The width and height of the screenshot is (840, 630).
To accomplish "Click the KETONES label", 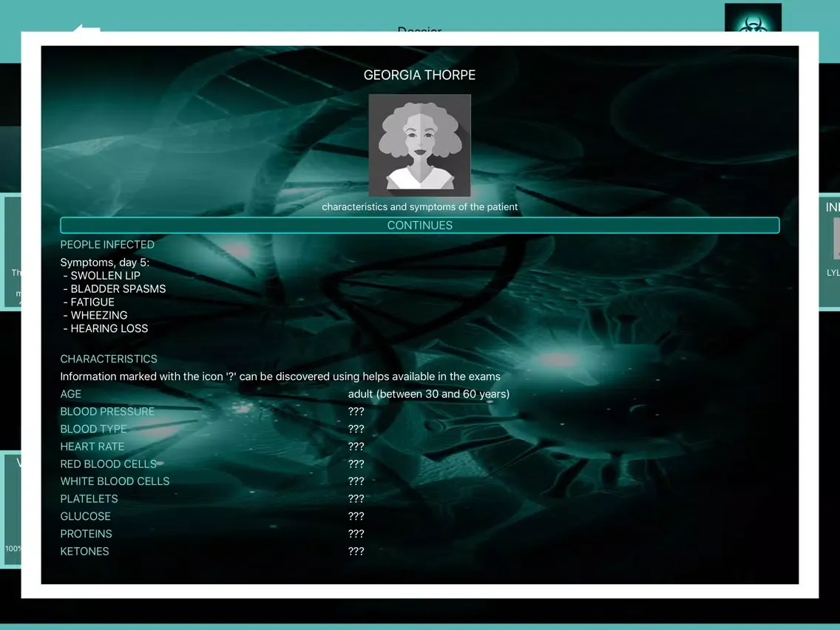I will [x=84, y=552].
